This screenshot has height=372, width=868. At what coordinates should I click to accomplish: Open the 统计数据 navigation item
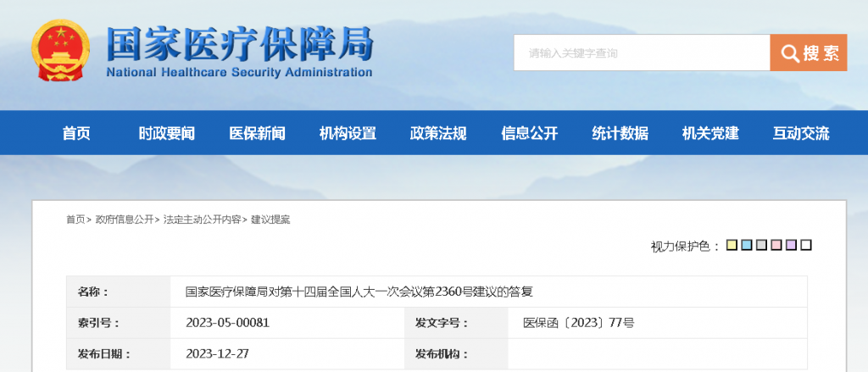click(620, 133)
